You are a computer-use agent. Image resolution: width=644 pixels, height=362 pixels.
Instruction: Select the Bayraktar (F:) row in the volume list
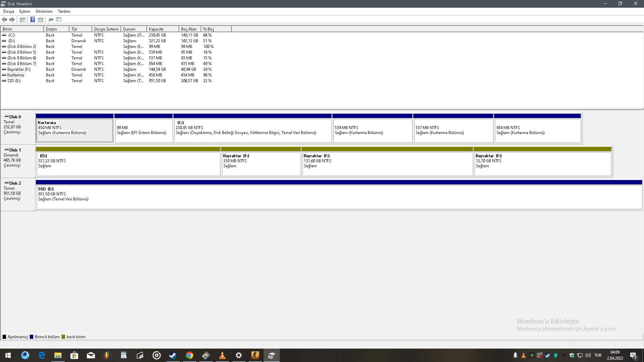point(19,69)
